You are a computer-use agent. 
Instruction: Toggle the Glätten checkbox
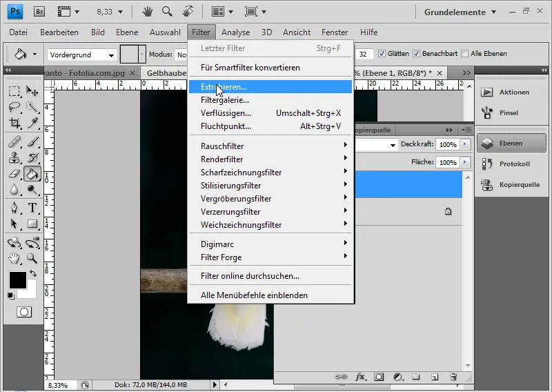point(383,54)
